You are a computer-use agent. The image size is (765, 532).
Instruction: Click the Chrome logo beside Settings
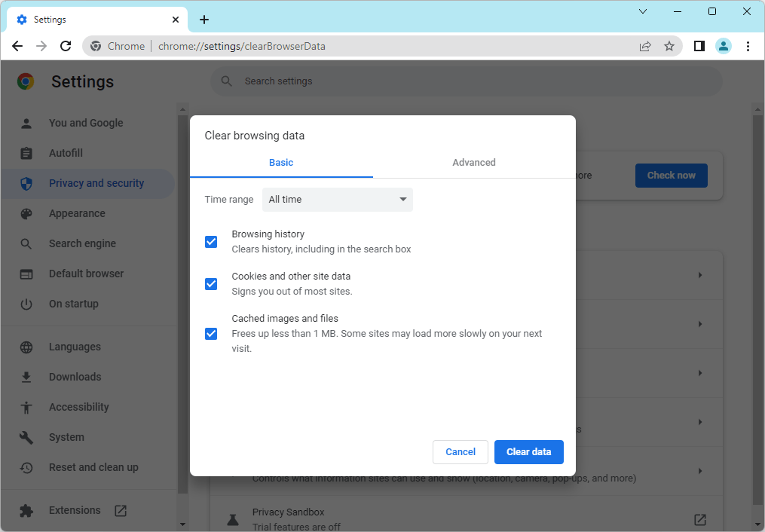click(x=26, y=81)
